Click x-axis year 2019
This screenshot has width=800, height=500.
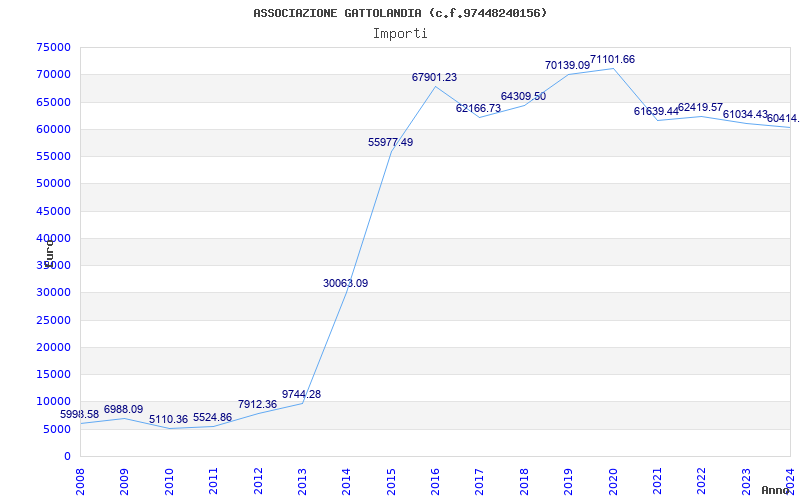pyautogui.click(x=569, y=482)
